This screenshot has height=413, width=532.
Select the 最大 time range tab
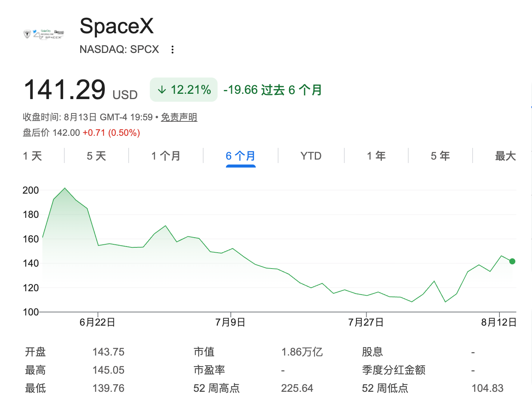(x=506, y=156)
